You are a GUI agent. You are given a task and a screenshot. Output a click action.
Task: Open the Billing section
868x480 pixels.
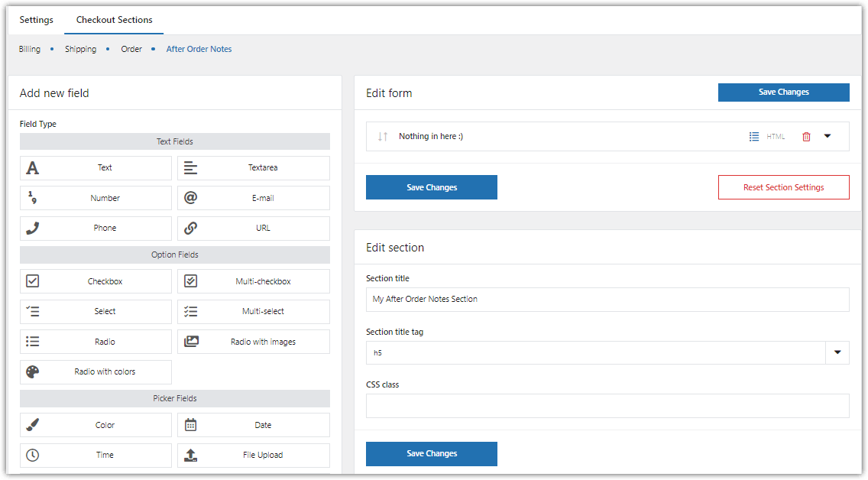tap(29, 49)
